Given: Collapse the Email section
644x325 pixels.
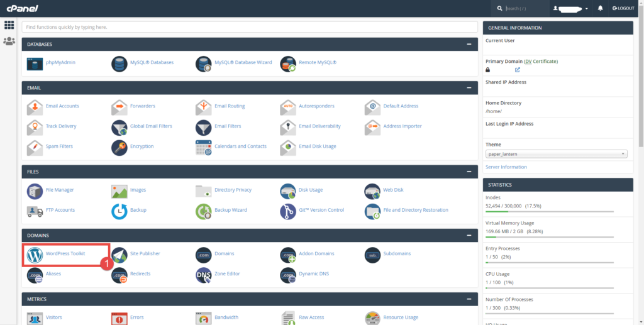Looking at the screenshot, I should click(469, 88).
